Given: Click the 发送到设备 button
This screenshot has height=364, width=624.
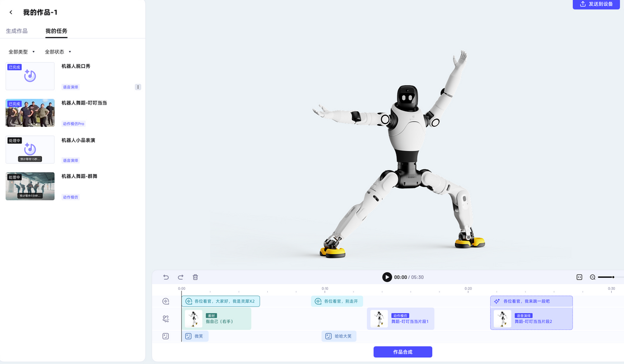Looking at the screenshot, I should coord(596,4).
